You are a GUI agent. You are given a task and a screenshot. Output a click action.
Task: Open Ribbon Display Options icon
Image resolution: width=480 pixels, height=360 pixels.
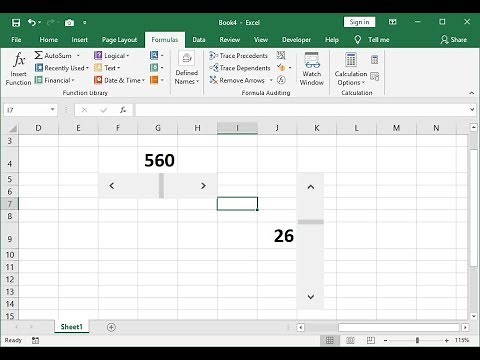coord(393,22)
